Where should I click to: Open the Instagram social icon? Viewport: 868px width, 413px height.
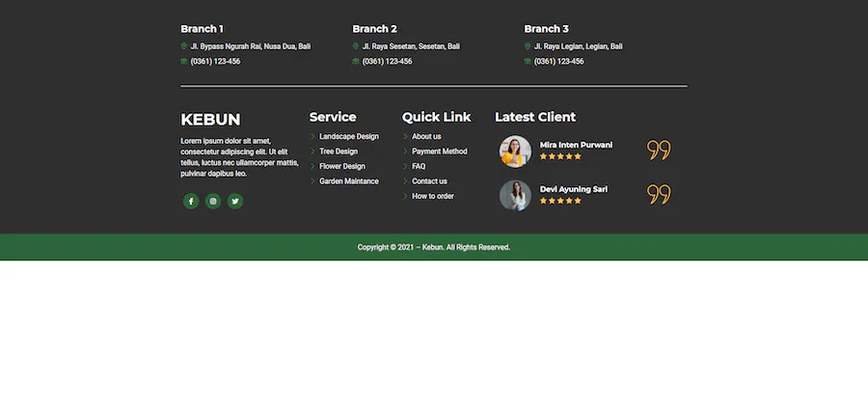(213, 202)
